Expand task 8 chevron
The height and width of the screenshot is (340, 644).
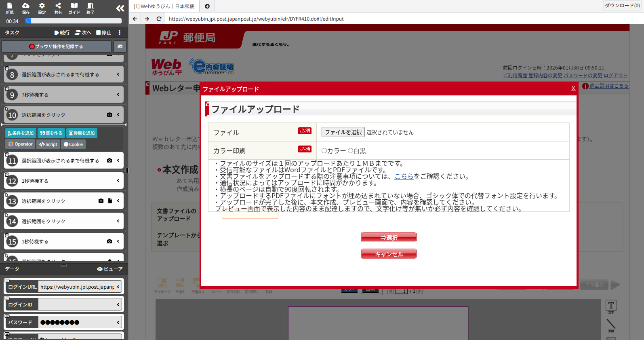[118, 74]
